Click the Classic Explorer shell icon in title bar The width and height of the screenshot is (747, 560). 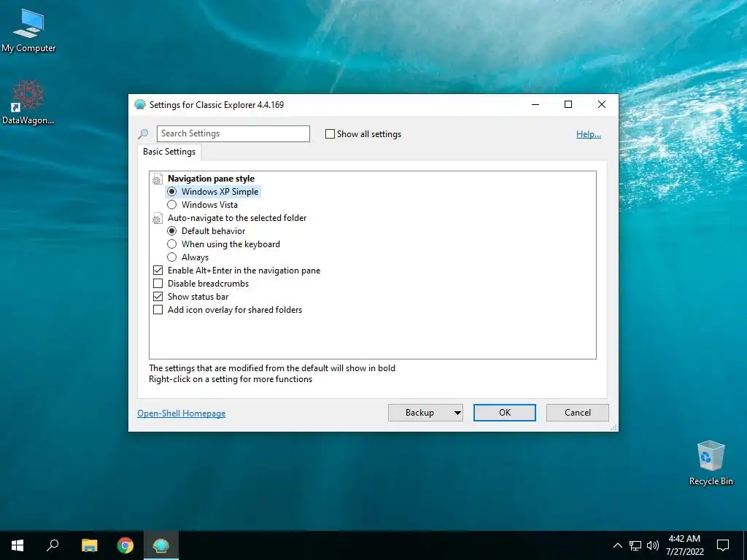[x=139, y=105]
